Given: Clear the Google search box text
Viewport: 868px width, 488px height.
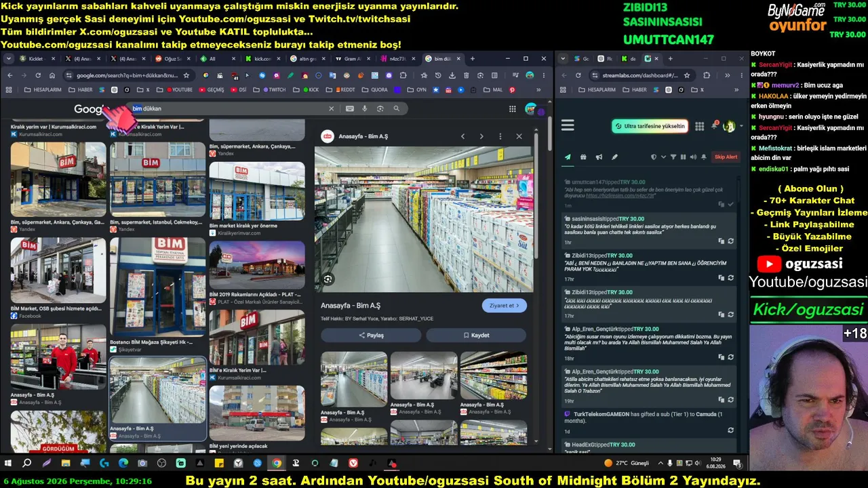Looking at the screenshot, I should [332, 108].
